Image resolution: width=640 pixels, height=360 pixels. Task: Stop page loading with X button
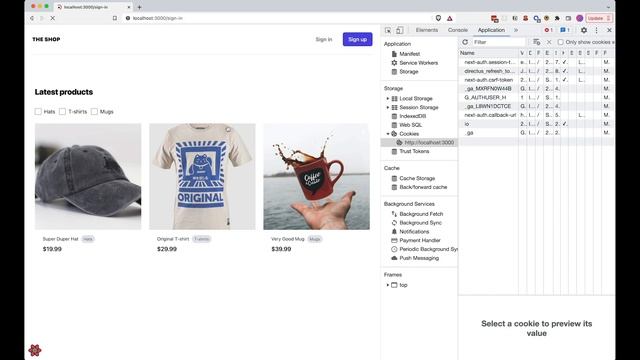pyautogui.click(x=53, y=18)
